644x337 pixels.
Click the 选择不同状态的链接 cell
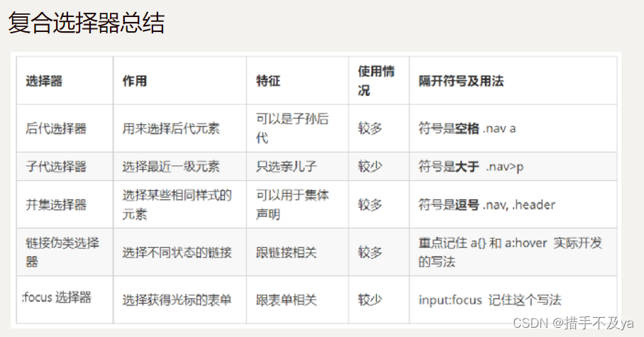pos(180,252)
